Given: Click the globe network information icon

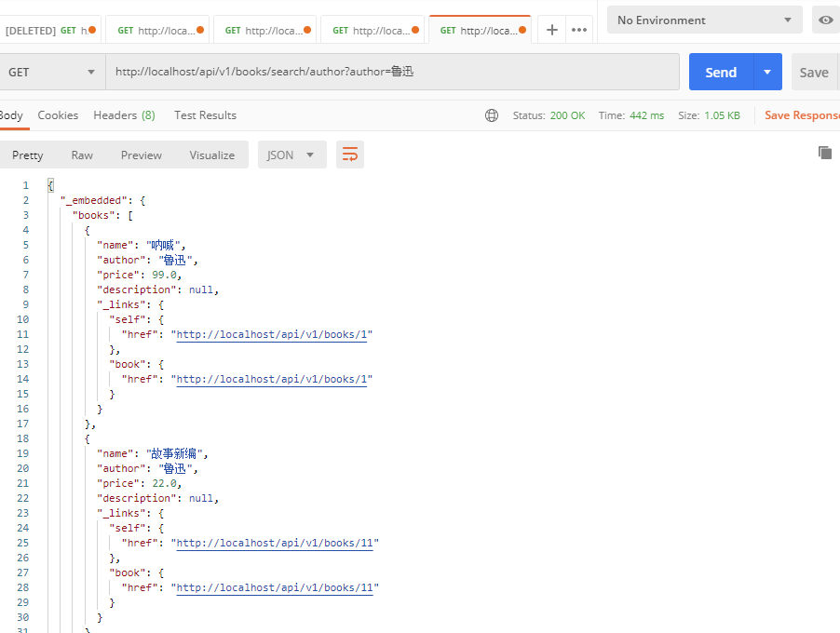Looking at the screenshot, I should coord(492,115).
